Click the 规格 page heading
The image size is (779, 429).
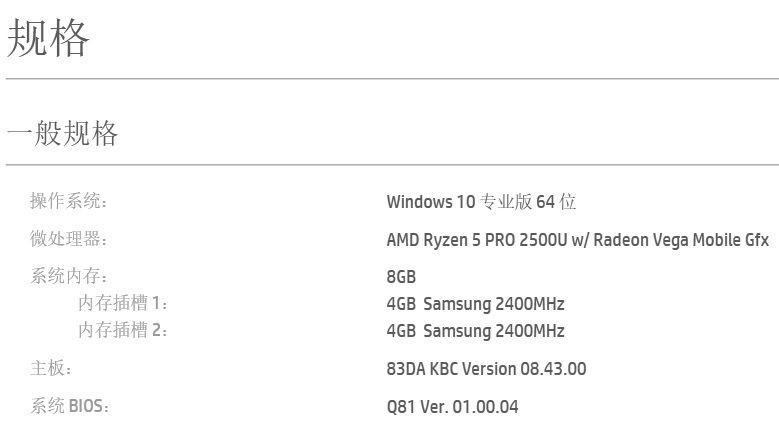pyautogui.click(x=49, y=38)
